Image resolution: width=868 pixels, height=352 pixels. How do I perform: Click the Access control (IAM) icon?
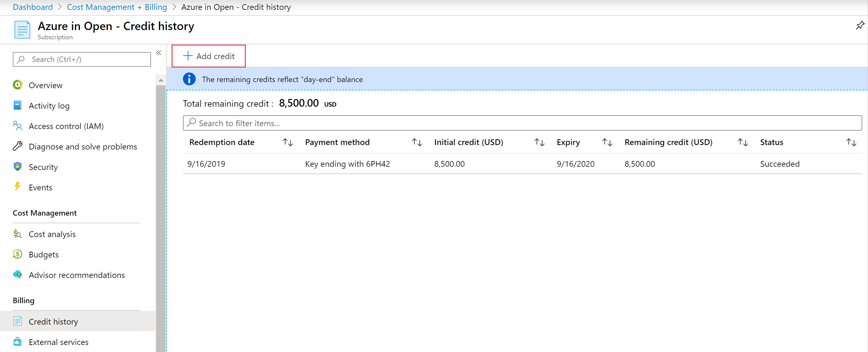[x=18, y=126]
